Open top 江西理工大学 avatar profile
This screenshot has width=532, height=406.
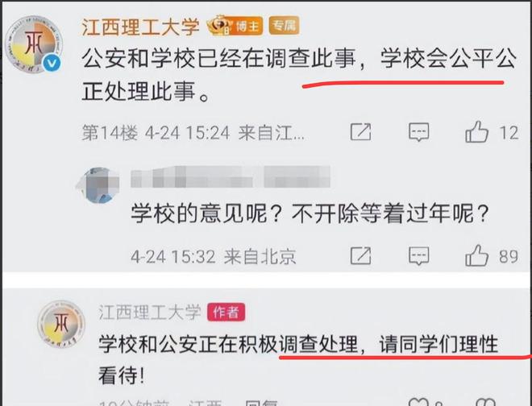35,44
